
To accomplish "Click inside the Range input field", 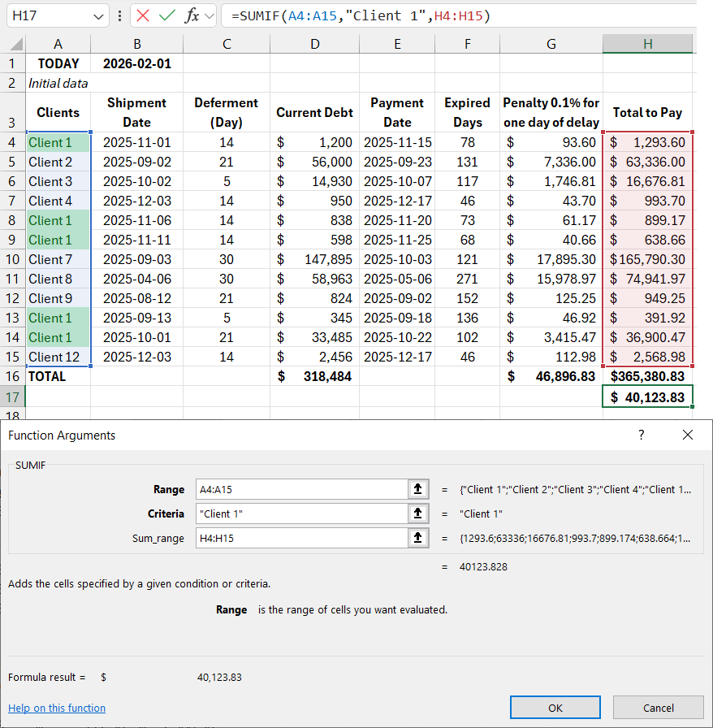I will click(300, 489).
